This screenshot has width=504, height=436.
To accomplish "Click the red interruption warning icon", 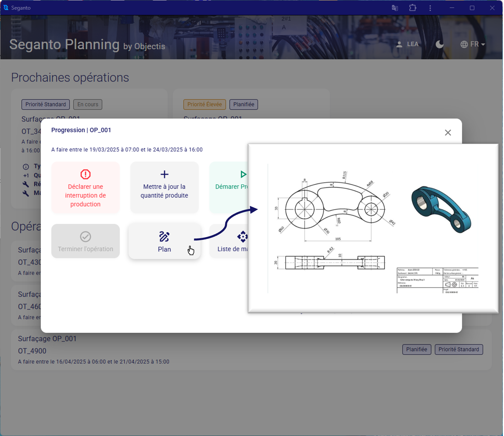I will coord(85,174).
